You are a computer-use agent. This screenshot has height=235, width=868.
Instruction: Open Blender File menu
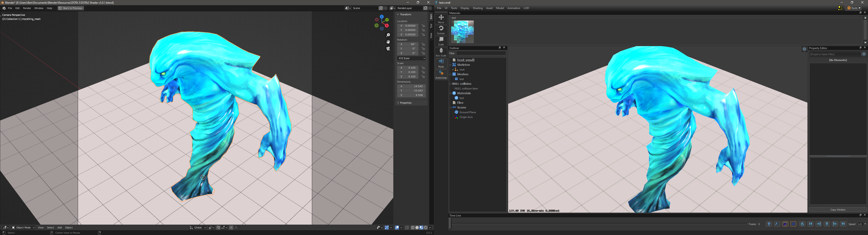(x=10, y=8)
